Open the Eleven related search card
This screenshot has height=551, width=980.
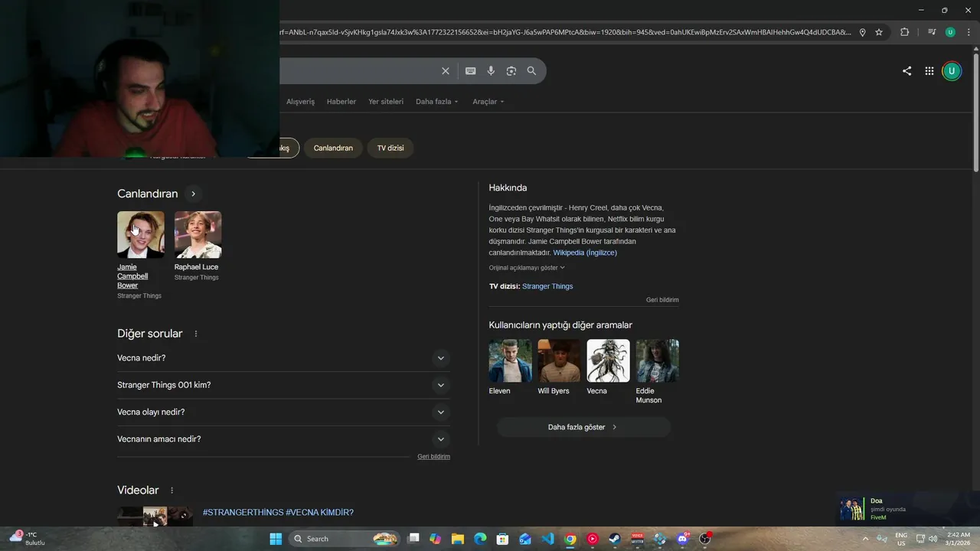pyautogui.click(x=510, y=368)
